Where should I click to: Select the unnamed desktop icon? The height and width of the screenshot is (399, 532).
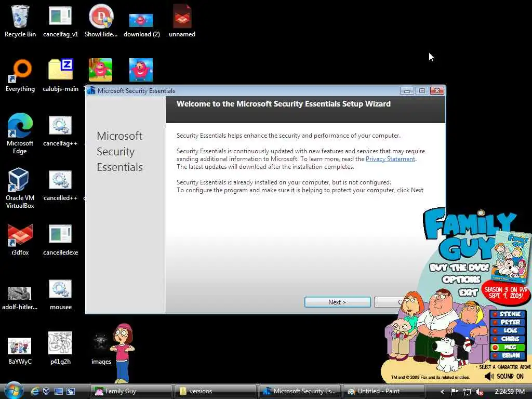(182, 21)
